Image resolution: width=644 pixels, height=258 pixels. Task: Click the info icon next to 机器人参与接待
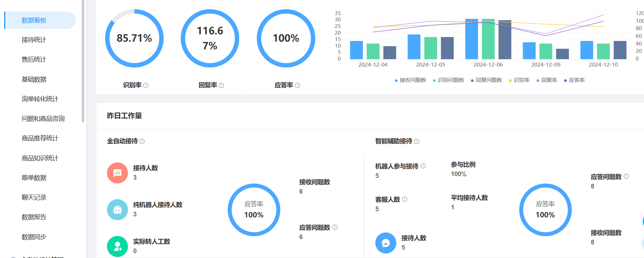coord(423,166)
